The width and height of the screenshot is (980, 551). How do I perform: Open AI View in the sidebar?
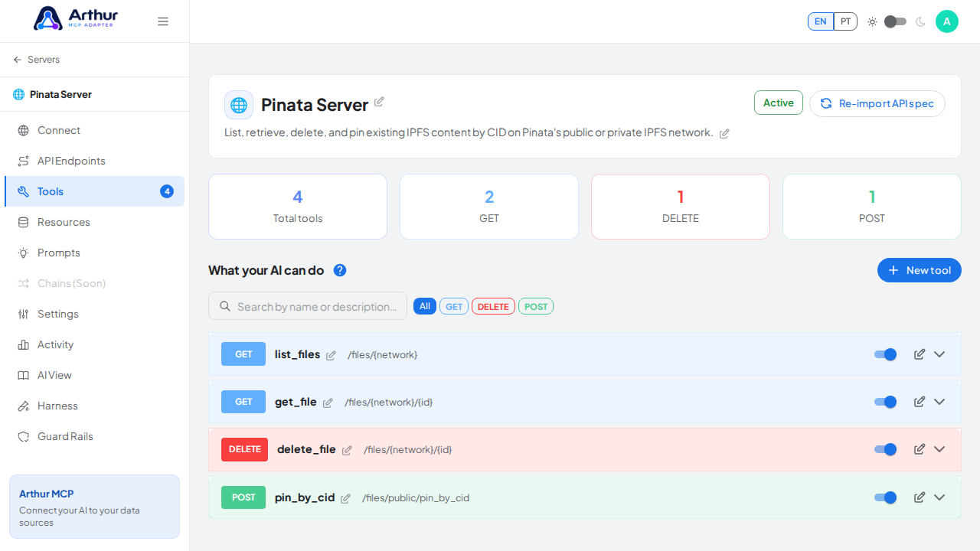[95, 375]
